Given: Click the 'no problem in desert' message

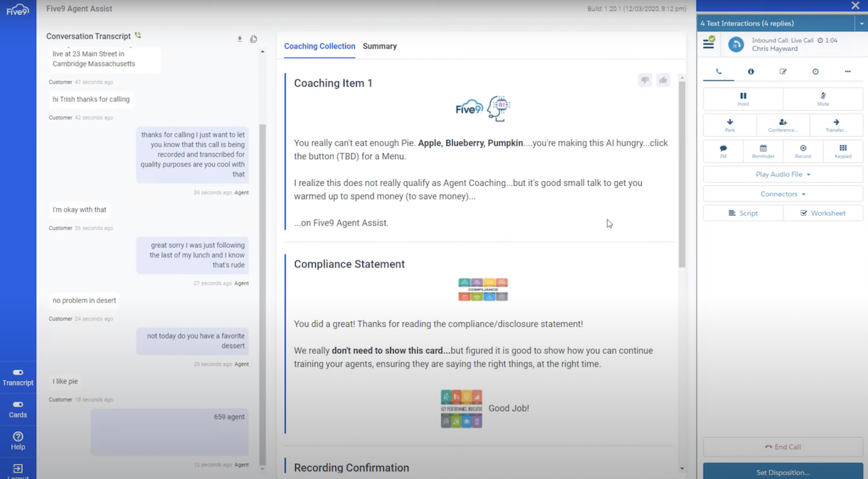Looking at the screenshot, I should click(x=84, y=301).
